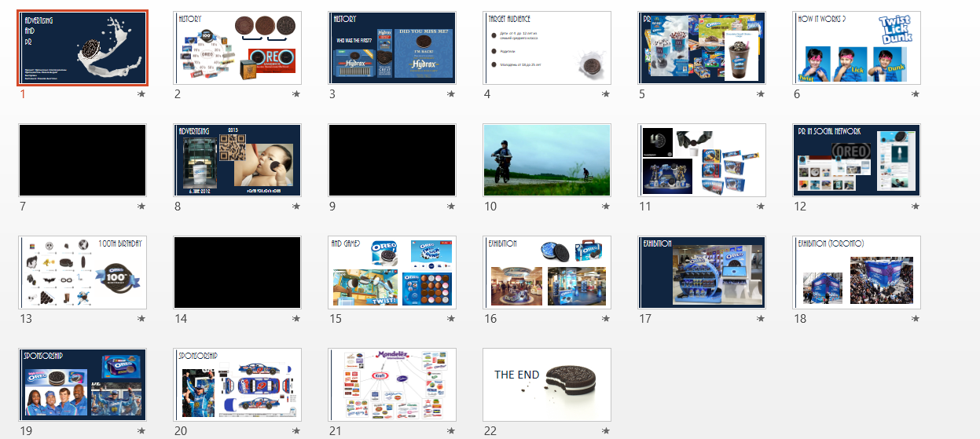Click the transition star under slide 13

(x=141, y=319)
